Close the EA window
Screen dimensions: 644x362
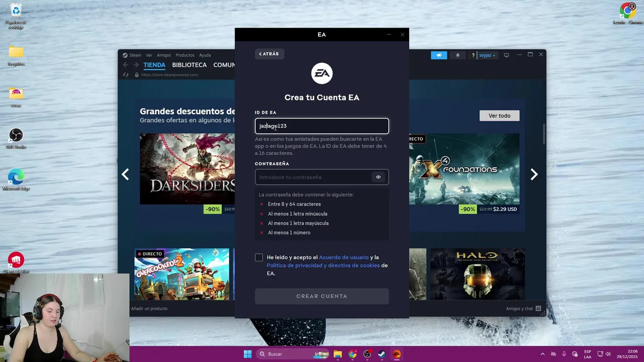pos(403,35)
